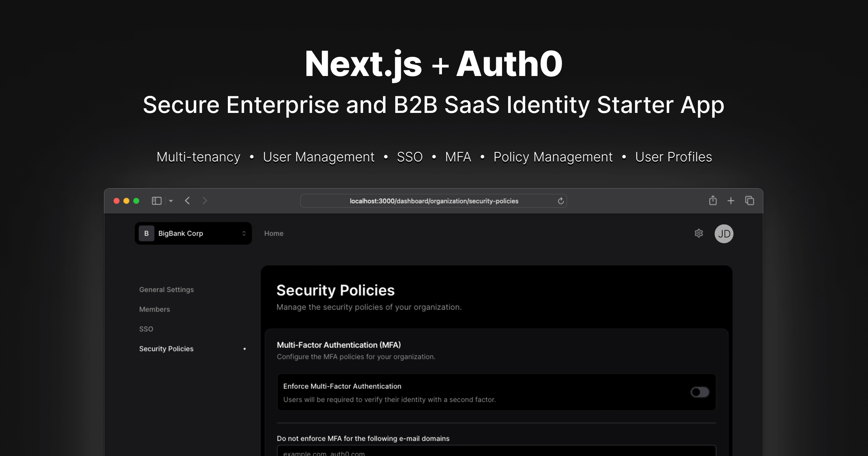Switch to SSO settings

(x=146, y=329)
